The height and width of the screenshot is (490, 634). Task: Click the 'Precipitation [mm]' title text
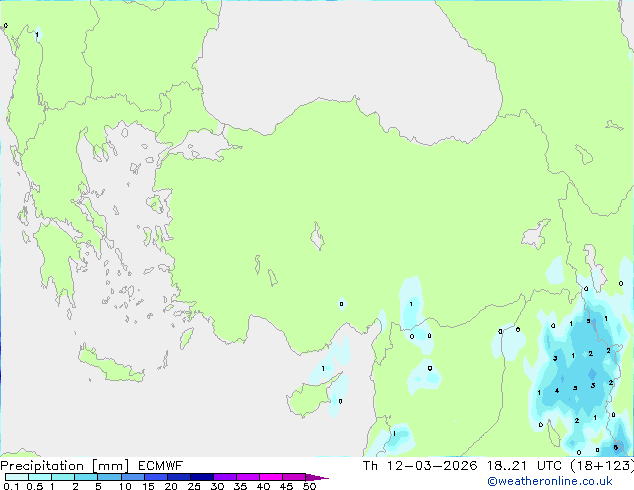(x=65, y=466)
